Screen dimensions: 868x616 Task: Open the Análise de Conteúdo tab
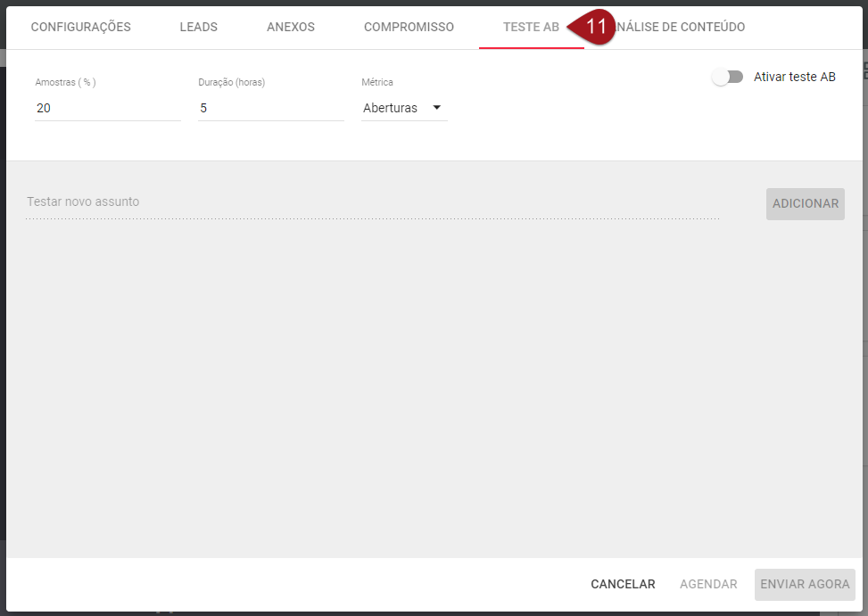point(682,27)
